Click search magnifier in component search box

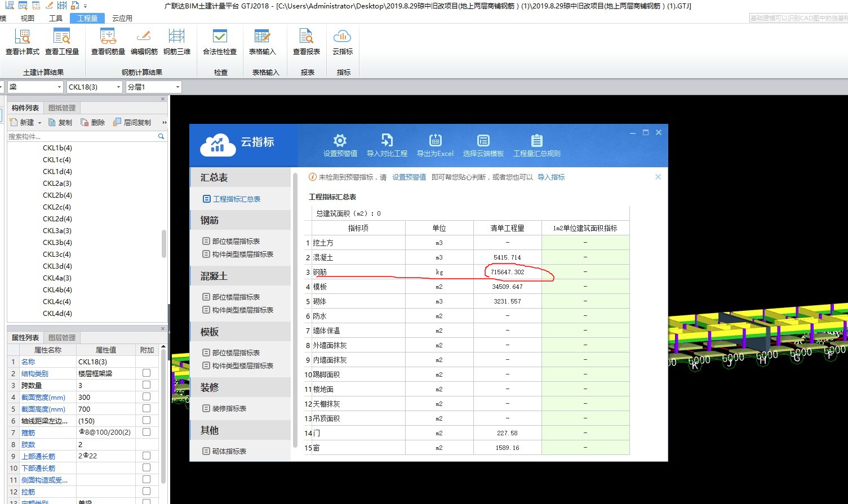pos(161,136)
